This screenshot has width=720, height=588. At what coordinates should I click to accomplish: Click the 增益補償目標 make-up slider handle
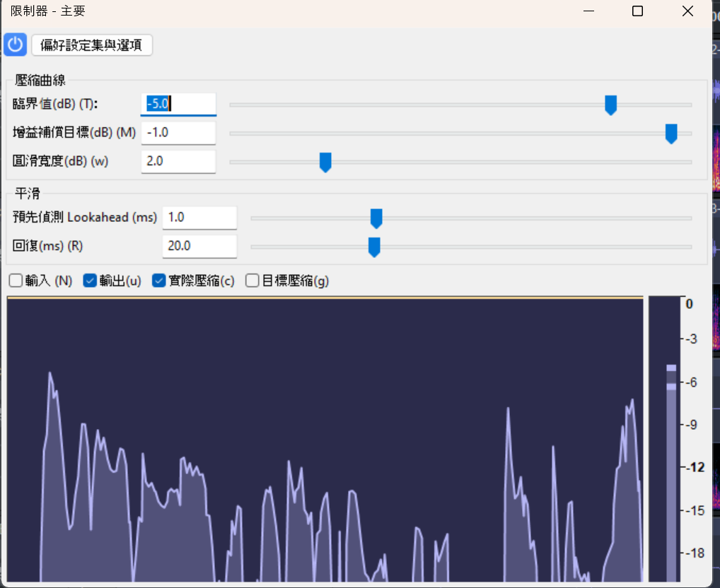[x=671, y=134]
